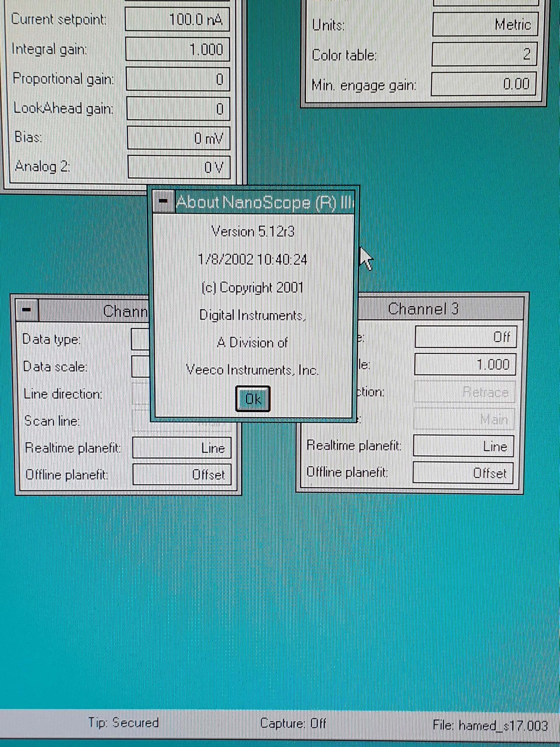Click the disabled Main field in Channel 3
This screenshot has height=747, width=560.
pos(464,419)
